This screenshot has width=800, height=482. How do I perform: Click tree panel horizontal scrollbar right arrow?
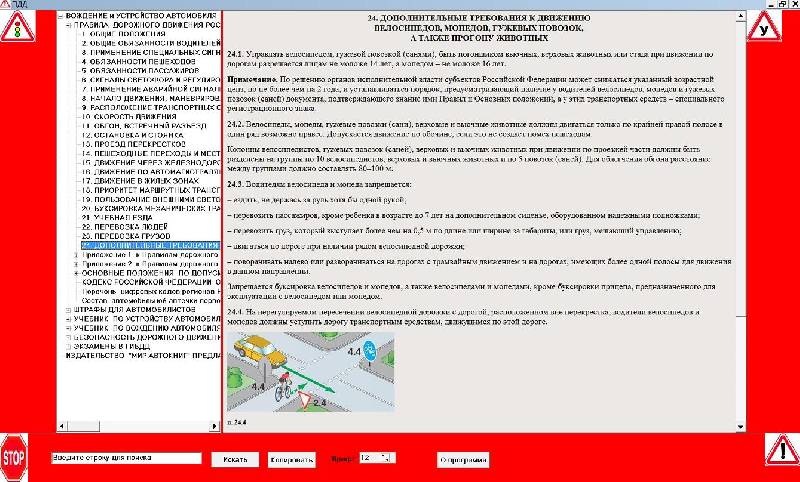[215, 426]
